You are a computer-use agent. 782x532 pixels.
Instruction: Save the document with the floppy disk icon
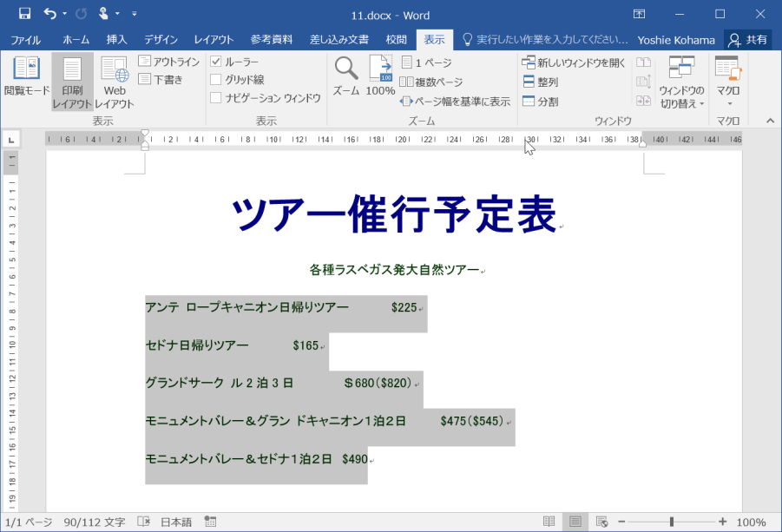[x=24, y=14]
